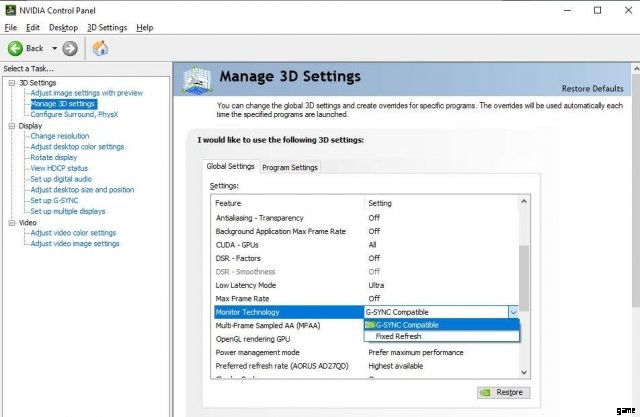
Task: Click the NVIDIA Control Panel title icon
Action: (10, 10)
